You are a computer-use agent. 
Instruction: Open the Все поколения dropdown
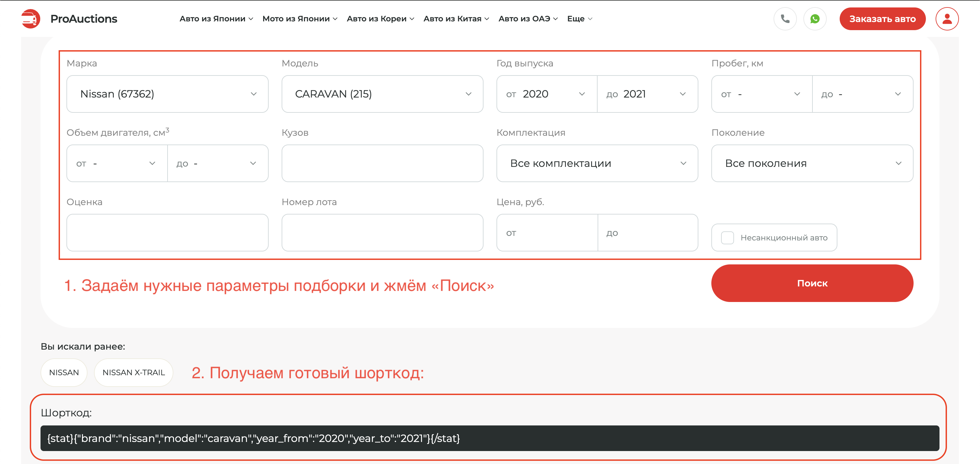point(812,163)
